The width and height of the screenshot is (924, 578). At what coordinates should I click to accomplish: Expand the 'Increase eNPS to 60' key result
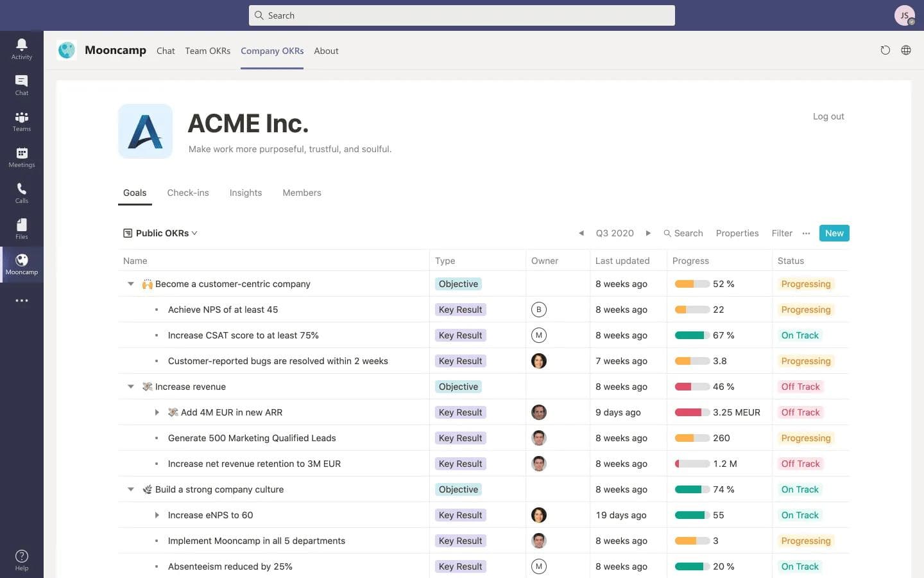157,514
